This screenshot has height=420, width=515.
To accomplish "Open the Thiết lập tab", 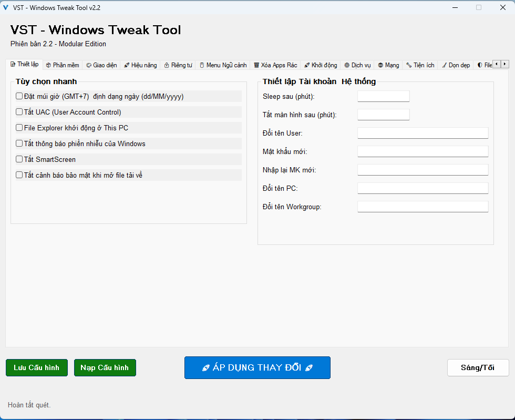I will click(x=24, y=65).
